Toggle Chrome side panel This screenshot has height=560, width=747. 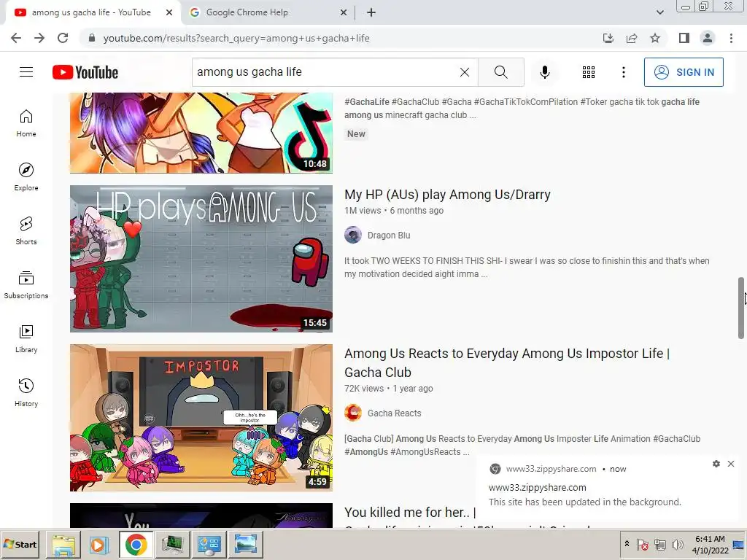[x=684, y=38]
